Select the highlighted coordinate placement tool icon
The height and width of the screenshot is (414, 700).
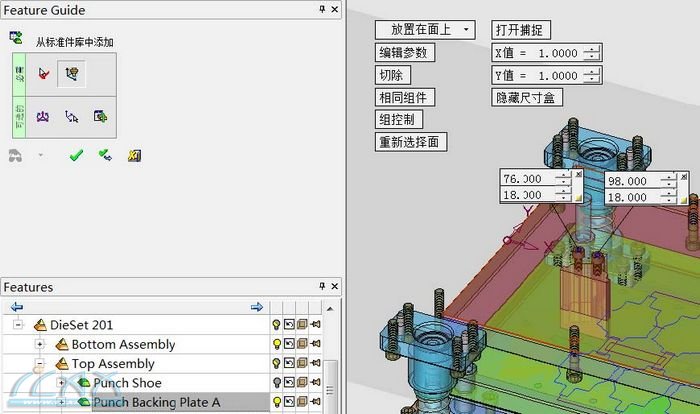[71, 73]
